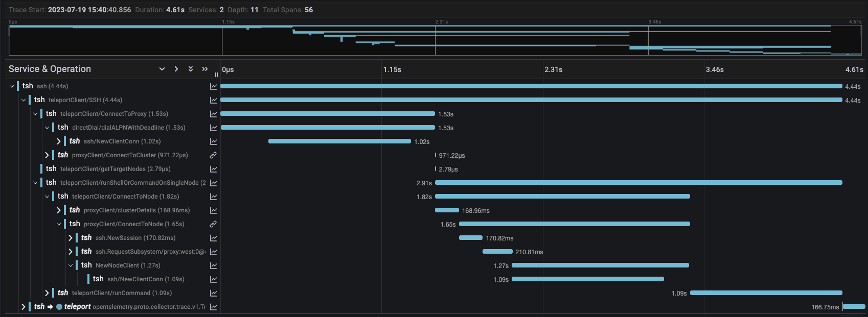Open metrics chart icon for ssh row
868x317 pixels.
pos(214,86)
